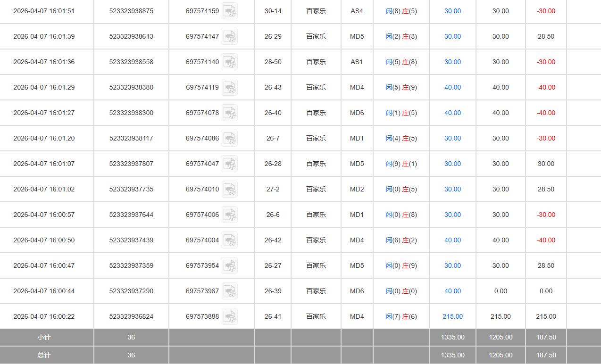The image size is (601, 364).
Task: Open video replay for game 697574159
Action: coord(230,11)
